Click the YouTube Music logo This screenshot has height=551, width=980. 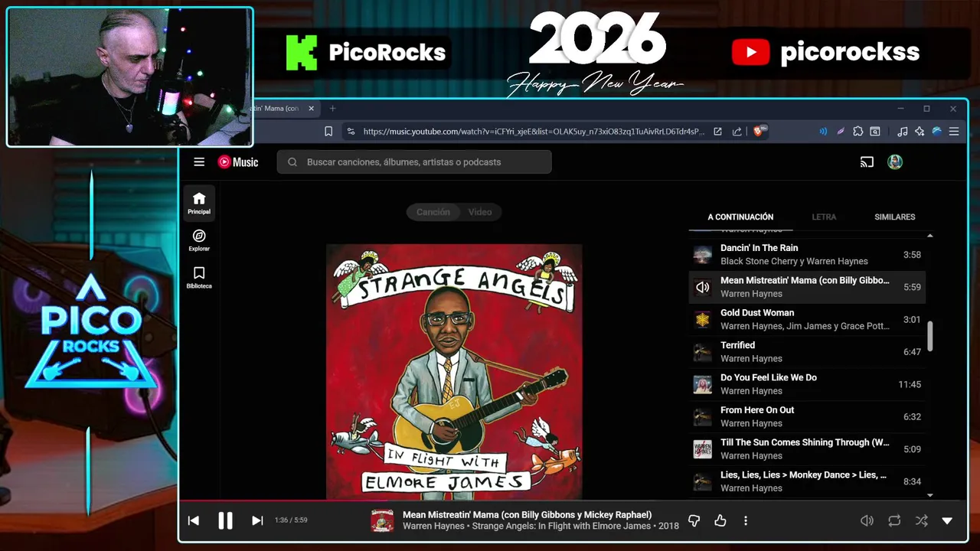point(238,162)
